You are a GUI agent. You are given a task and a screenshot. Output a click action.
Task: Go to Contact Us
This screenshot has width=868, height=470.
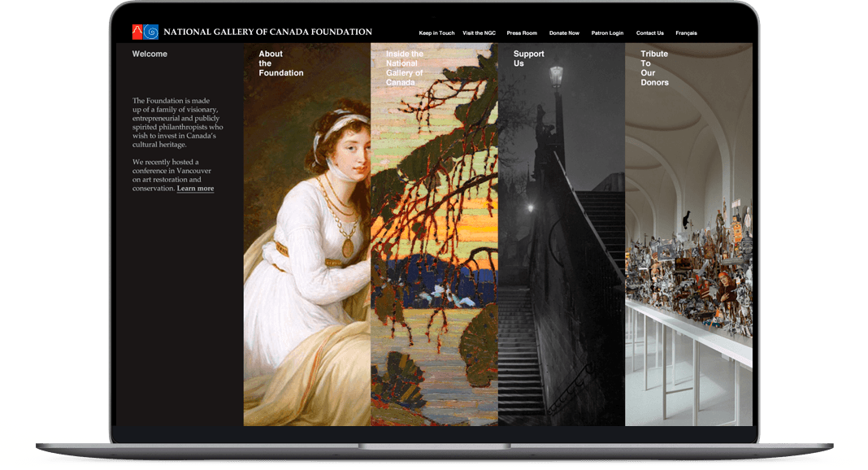650,33
